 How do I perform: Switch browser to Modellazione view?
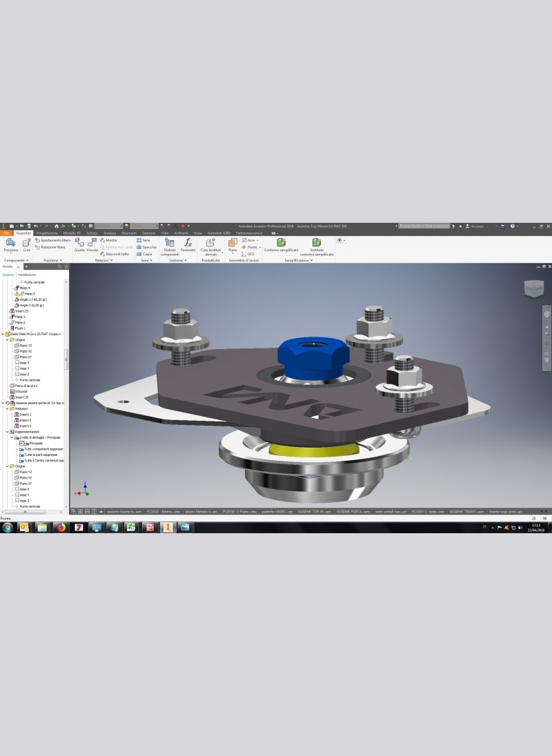[28, 275]
